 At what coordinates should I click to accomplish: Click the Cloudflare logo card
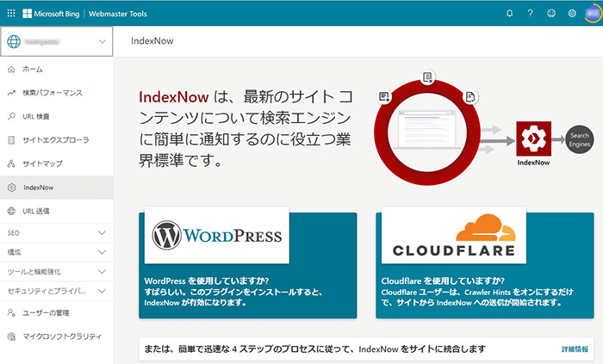point(454,236)
